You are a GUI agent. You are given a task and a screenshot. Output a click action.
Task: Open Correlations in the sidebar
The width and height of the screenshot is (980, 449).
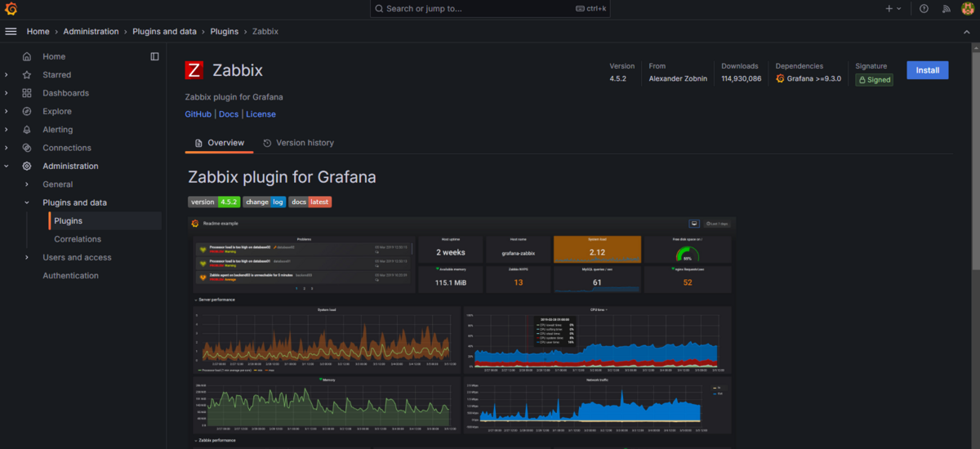click(78, 239)
